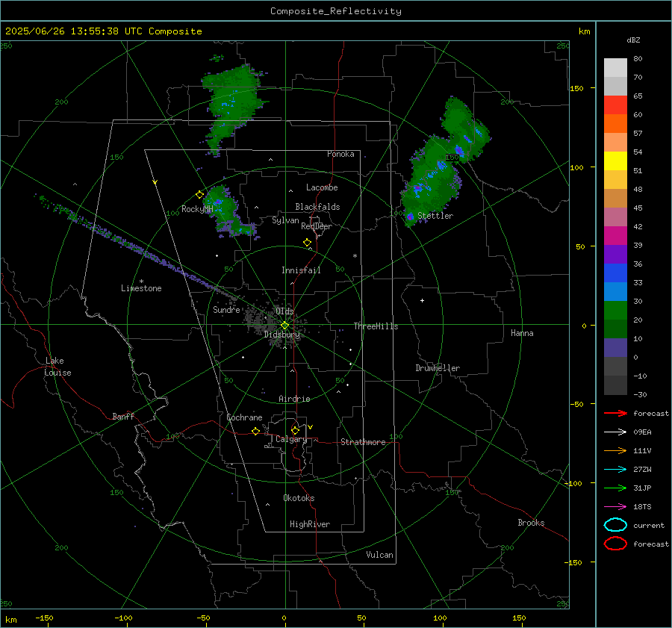Select the RockyMH label

[x=197, y=209]
